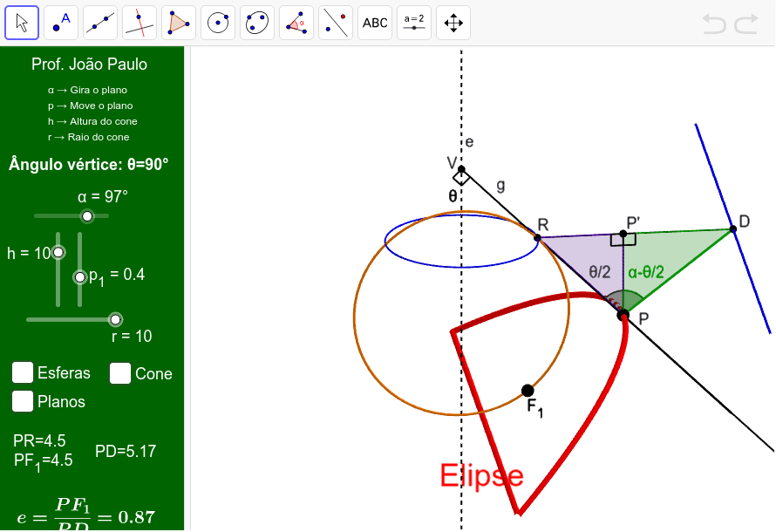The image size is (776, 532).
Task: Click point V at the cone vertex
Action: click(x=461, y=169)
